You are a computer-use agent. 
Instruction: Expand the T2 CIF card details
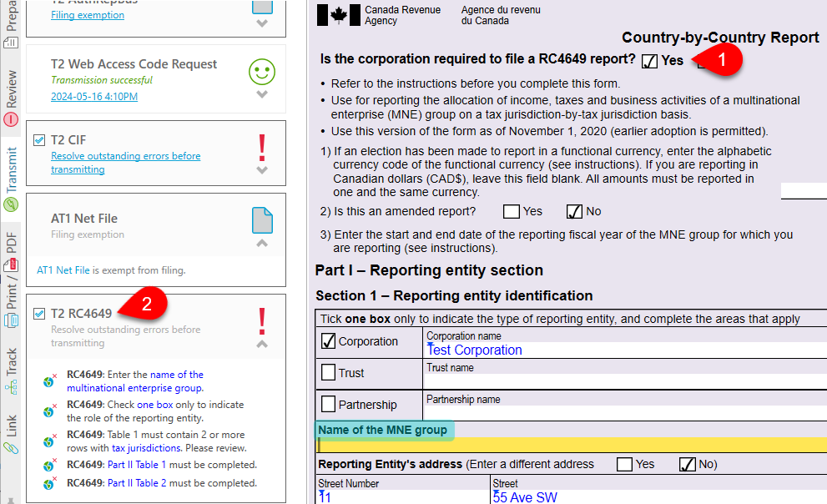[262, 170]
